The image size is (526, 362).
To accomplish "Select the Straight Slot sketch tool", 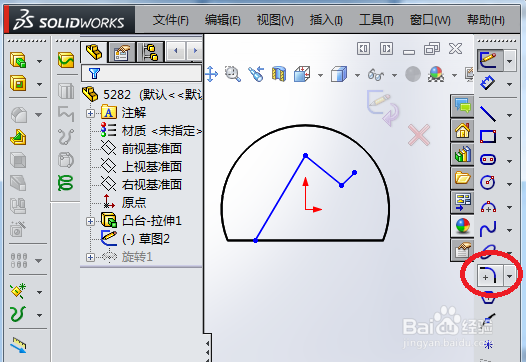I will [x=488, y=159].
